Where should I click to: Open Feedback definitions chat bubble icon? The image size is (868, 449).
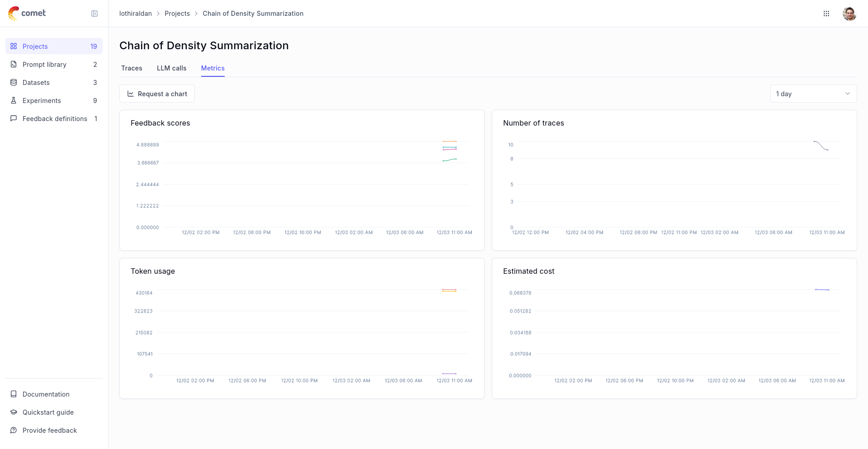click(14, 118)
